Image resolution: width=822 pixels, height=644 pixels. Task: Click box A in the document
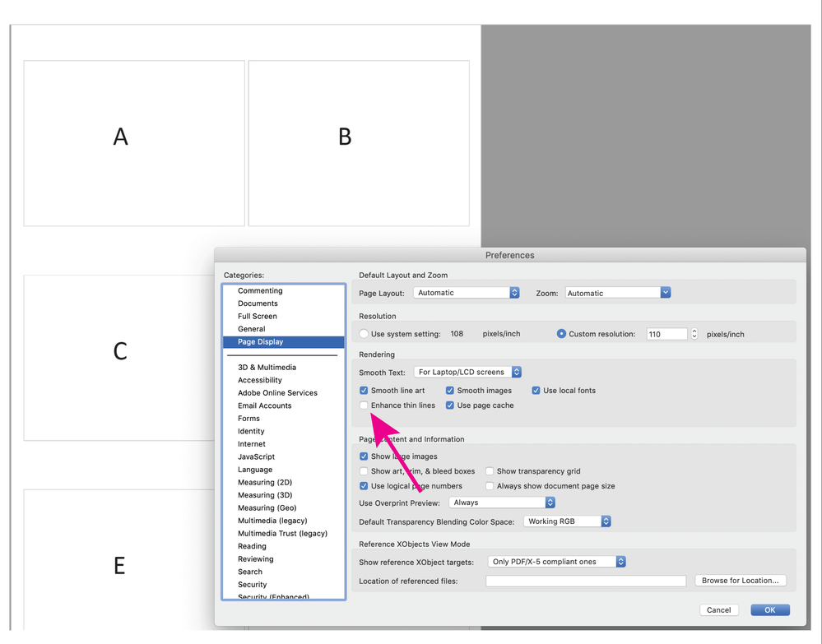(x=134, y=143)
